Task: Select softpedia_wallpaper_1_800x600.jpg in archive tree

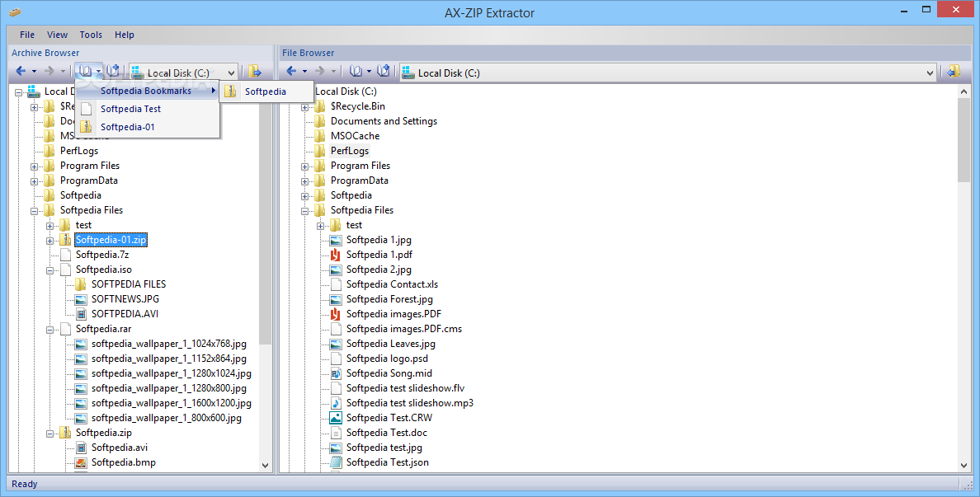Action: [x=167, y=418]
